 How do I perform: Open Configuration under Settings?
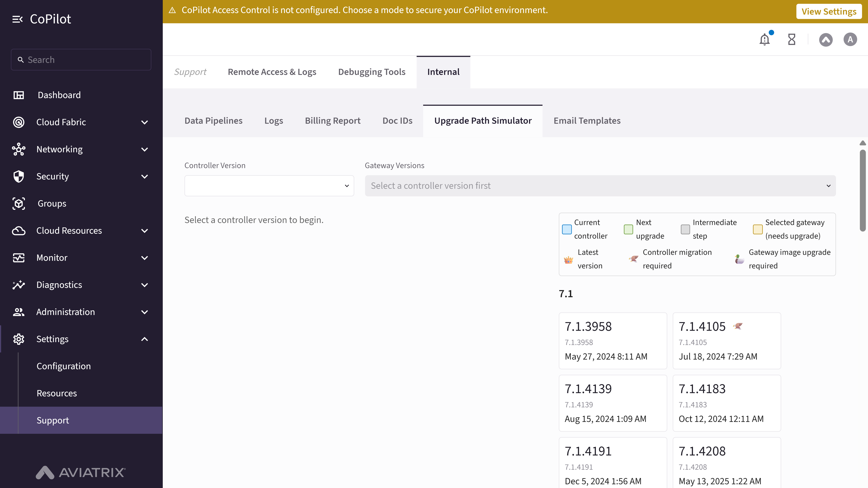(x=63, y=366)
